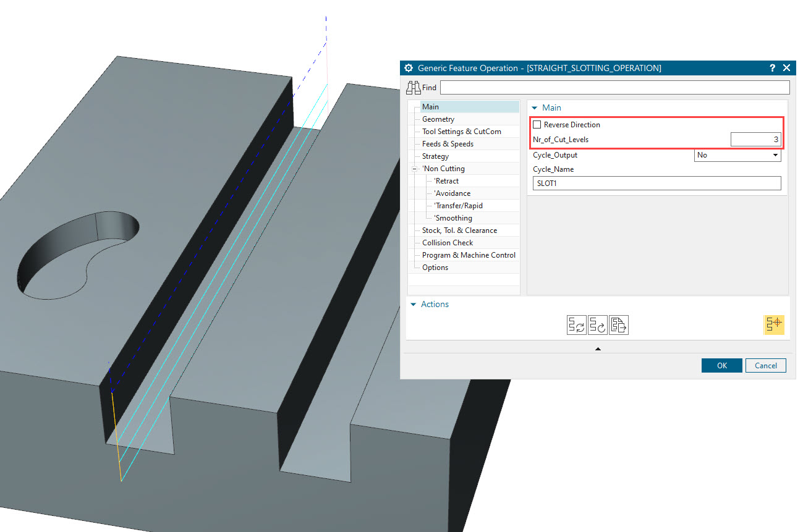Collapse the Main parameters section header
Viewport: 803px width, 532px height.
coord(535,108)
